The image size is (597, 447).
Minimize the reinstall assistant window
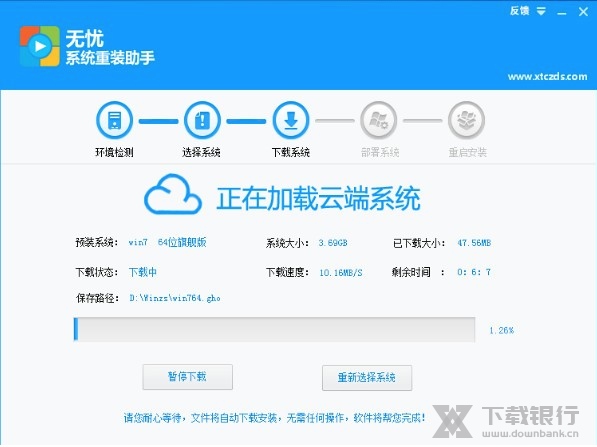pyautogui.click(x=562, y=13)
